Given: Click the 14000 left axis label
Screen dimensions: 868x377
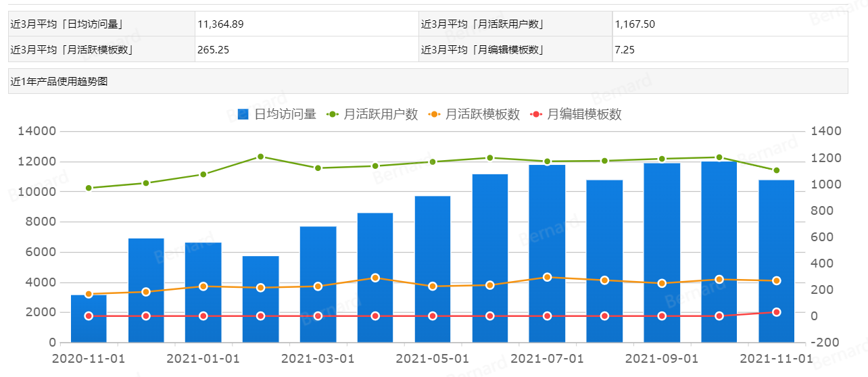Looking at the screenshot, I should (x=37, y=131).
